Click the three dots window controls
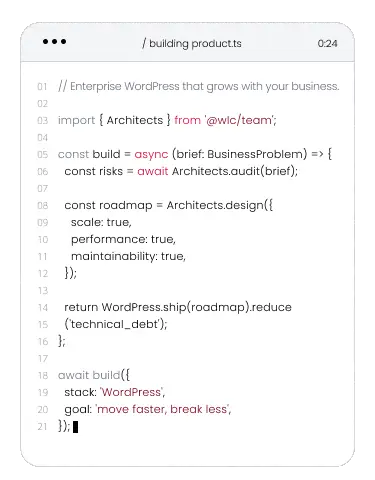 click(x=54, y=42)
